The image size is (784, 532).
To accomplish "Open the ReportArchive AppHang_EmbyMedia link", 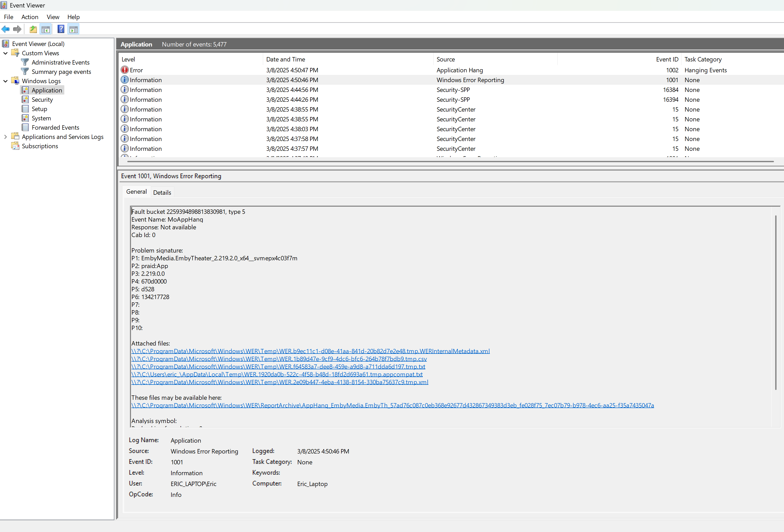I will [392, 405].
